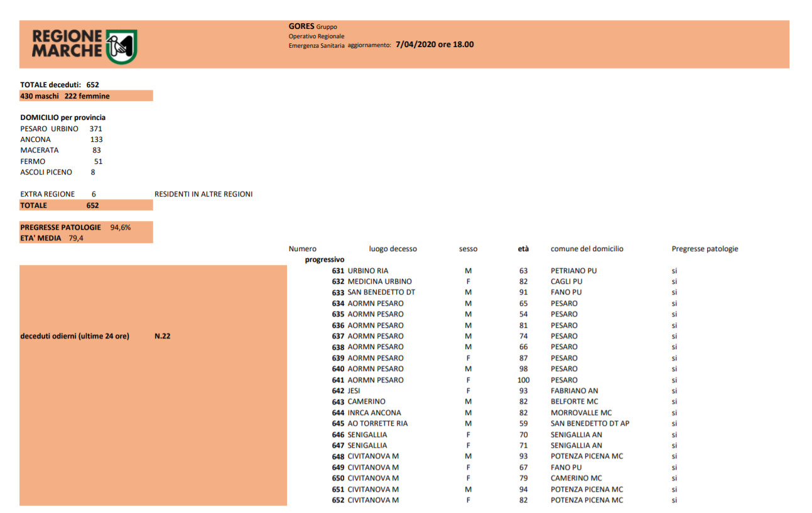812x513 pixels.
Task: Select entry '631 URBINO RIA'
Action: pos(360,271)
